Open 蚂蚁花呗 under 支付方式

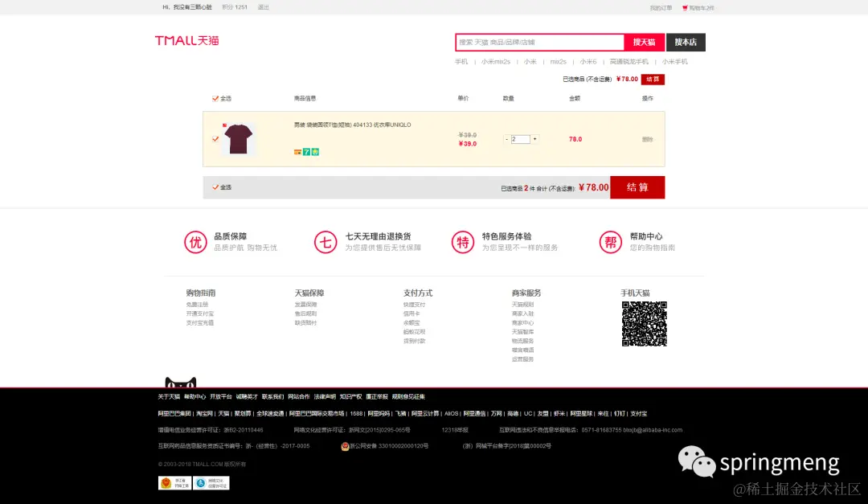pyautogui.click(x=414, y=332)
